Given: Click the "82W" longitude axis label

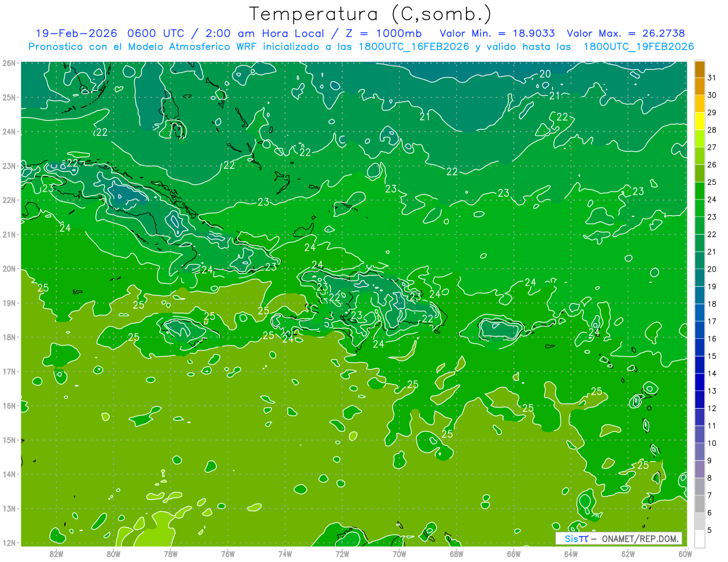Looking at the screenshot, I should pos(56,554).
